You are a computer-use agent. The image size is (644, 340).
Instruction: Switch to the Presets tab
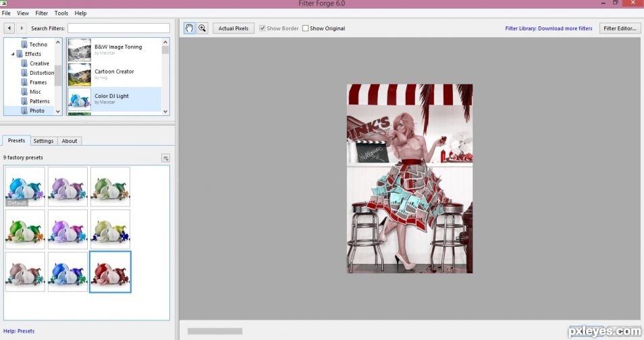pos(16,140)
